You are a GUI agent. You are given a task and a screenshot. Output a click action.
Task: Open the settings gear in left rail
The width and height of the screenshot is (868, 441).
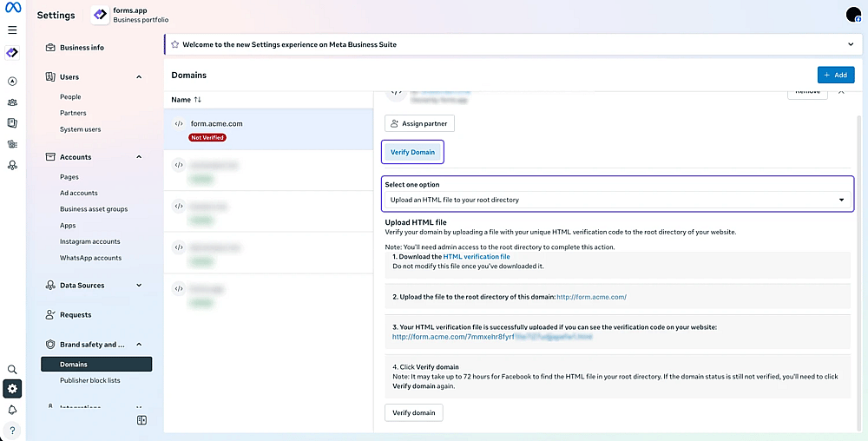click(12, 389)
